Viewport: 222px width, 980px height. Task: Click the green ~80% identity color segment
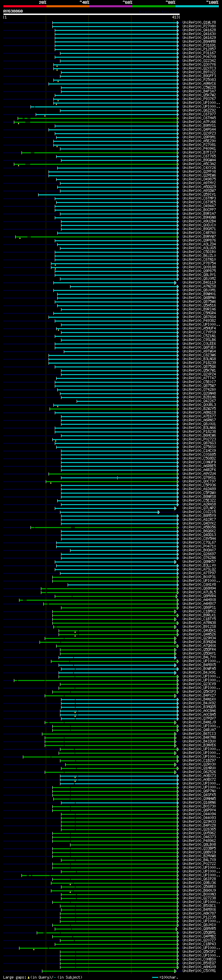(154, 6)
